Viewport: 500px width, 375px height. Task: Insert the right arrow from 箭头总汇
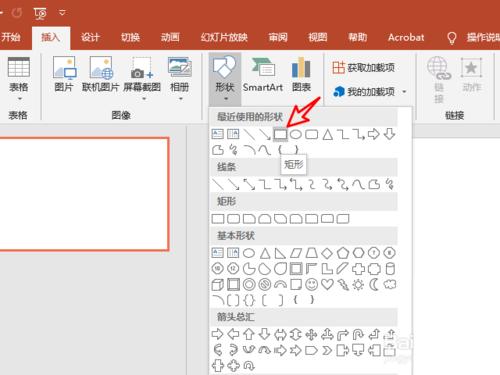[217, 334]
